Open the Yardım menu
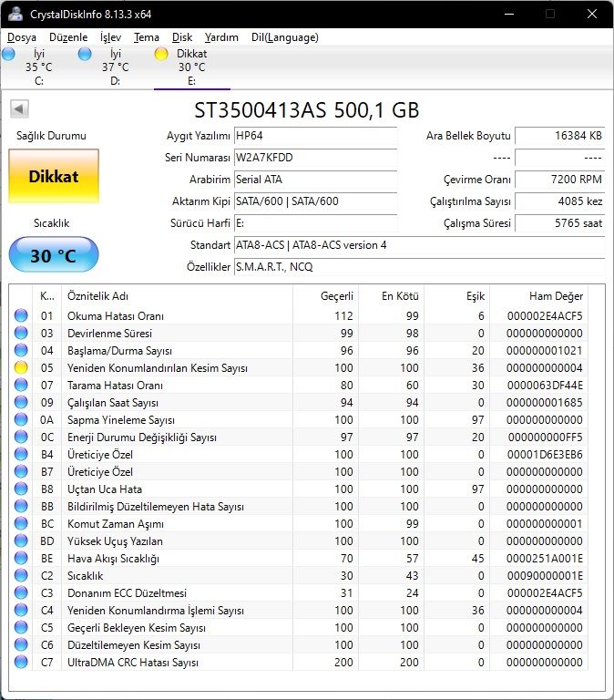 221,37
